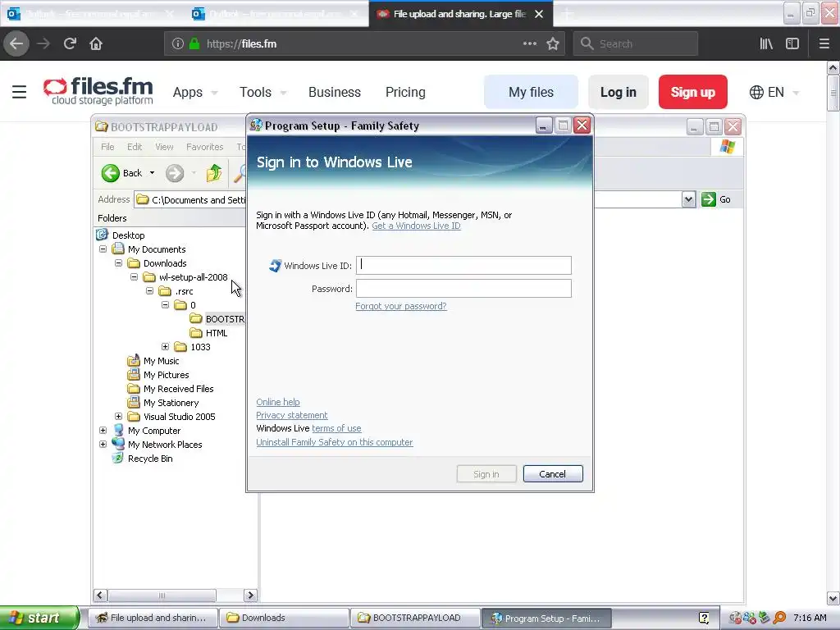Click the My files button

click(531, 92)
